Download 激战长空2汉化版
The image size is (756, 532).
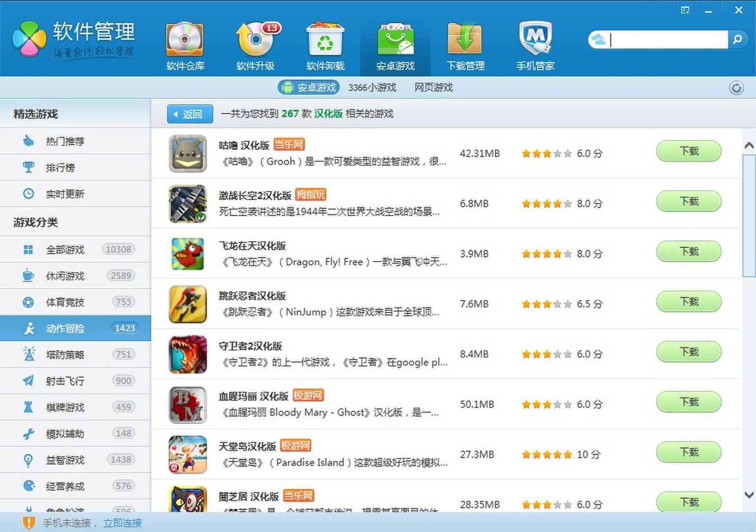pyautogui.click(x=688, y=201)
